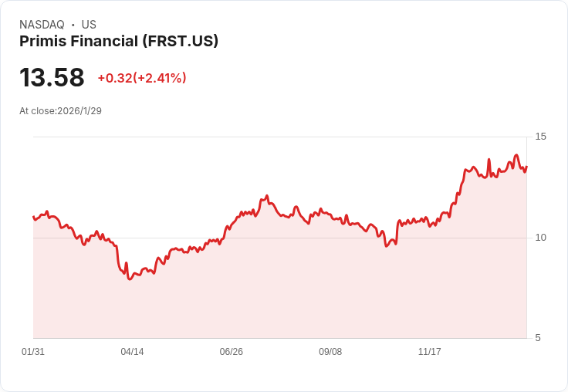Screen dimensions: 568x392
Task: Click the Primis Financial (FRST.US) title
Action: (x=119, y=42)
